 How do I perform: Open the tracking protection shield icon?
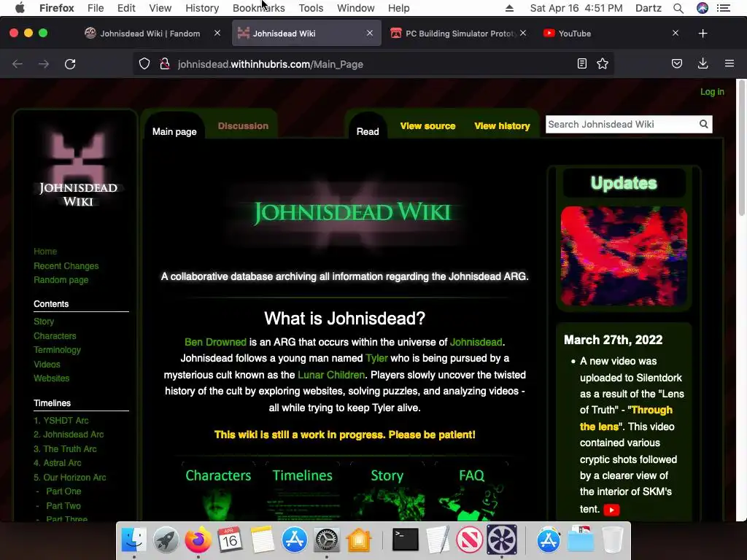(144, 64)
